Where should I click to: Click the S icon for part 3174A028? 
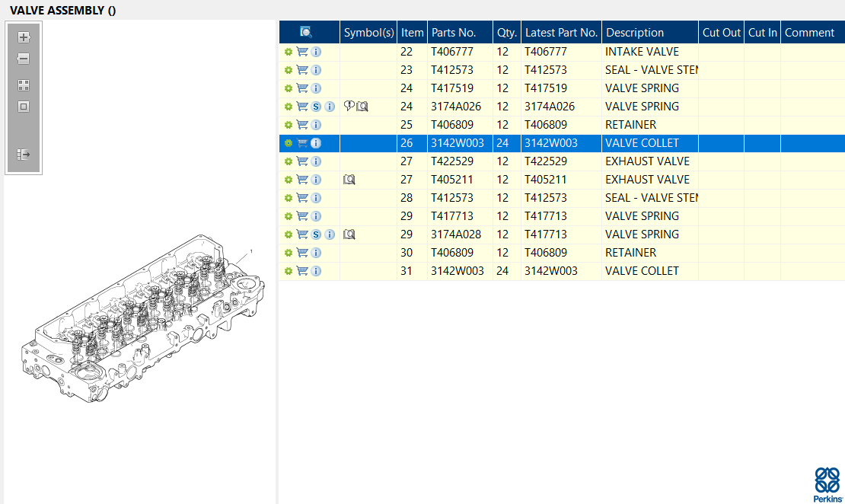316,234
